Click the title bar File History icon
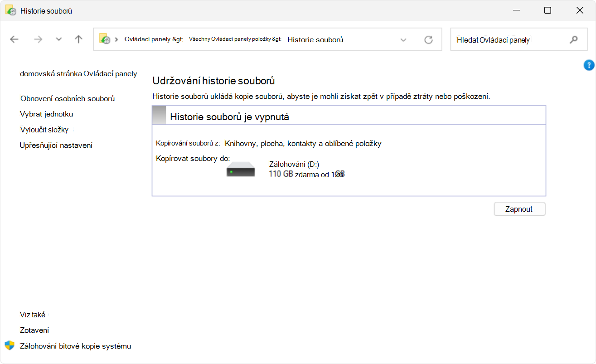This screenshot has width=596, height=364. [x=11, y=10]
